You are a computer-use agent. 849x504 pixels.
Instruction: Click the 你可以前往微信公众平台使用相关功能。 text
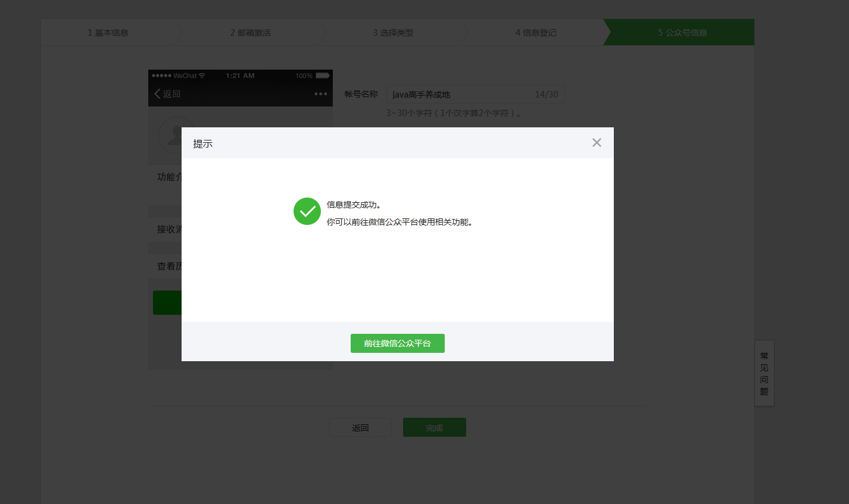[x=399, y=222]
